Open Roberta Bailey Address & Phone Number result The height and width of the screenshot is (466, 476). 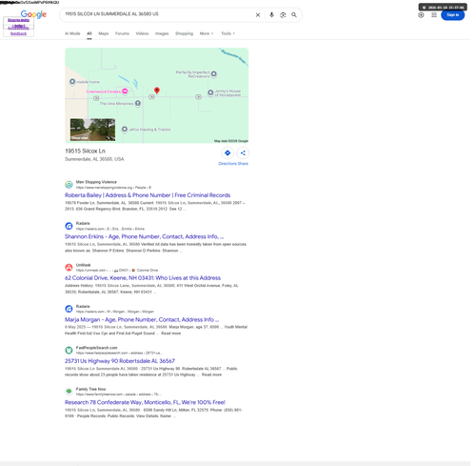pyautogui.click(x=148, y=195)
